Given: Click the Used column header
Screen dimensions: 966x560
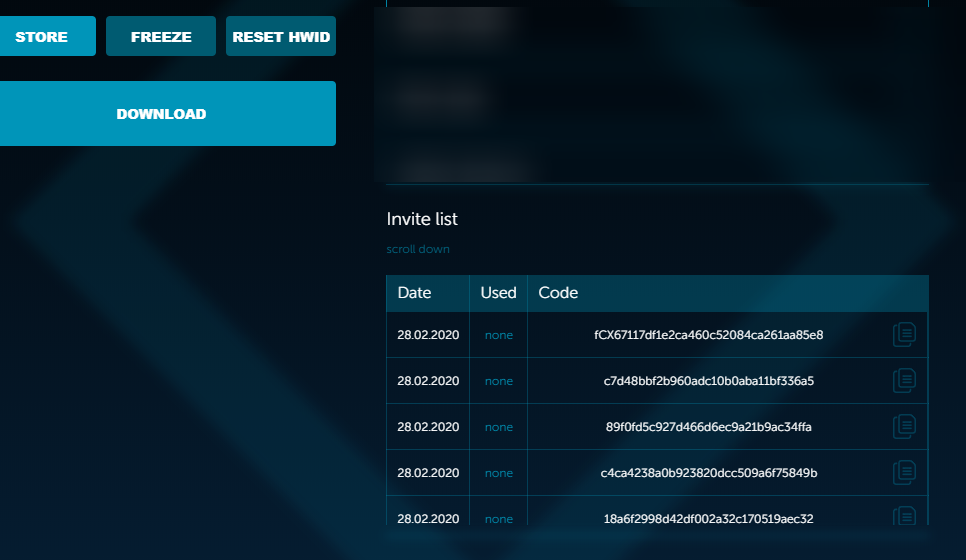Looking at the screenshot, I should click(x=498, y=293).
